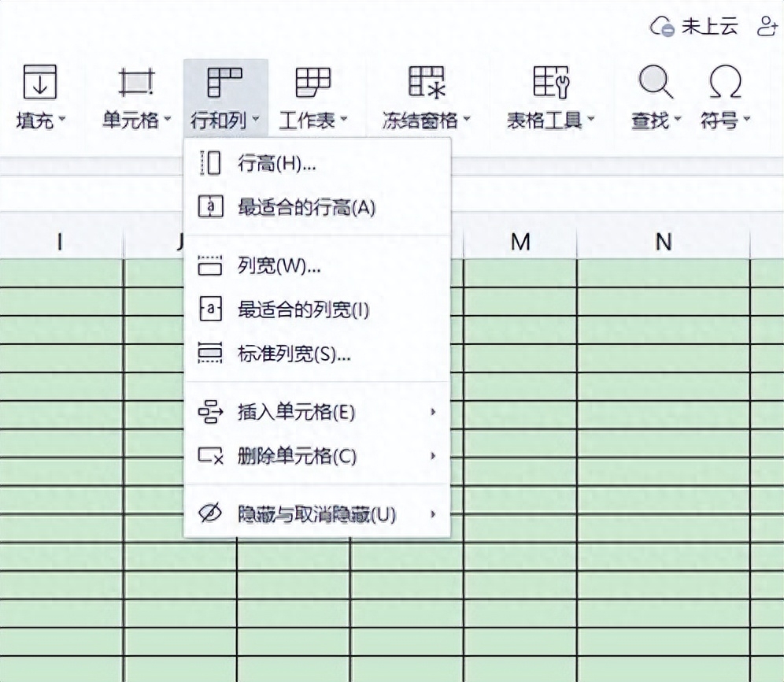The width and height of the screenshot is (784, 682).
Task: Click the crossed-eye hide icon
Action: [x=210, y=513]
